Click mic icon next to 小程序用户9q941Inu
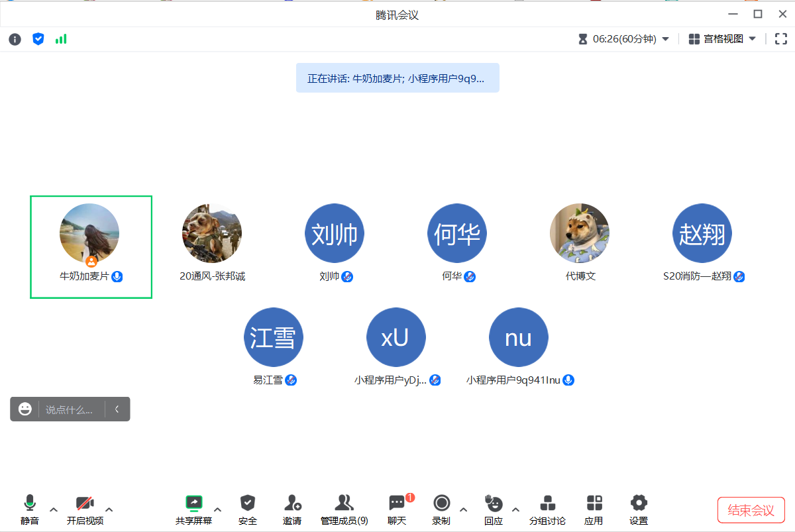 (x=568, y=380)
